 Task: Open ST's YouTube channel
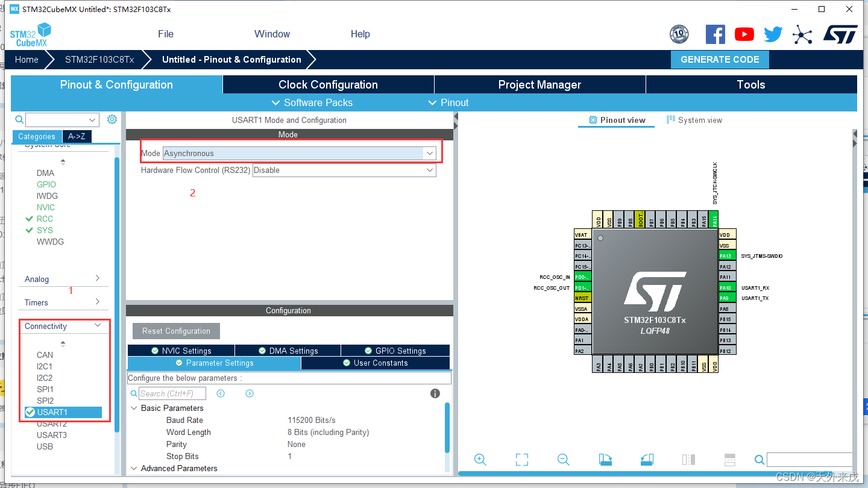744,34
